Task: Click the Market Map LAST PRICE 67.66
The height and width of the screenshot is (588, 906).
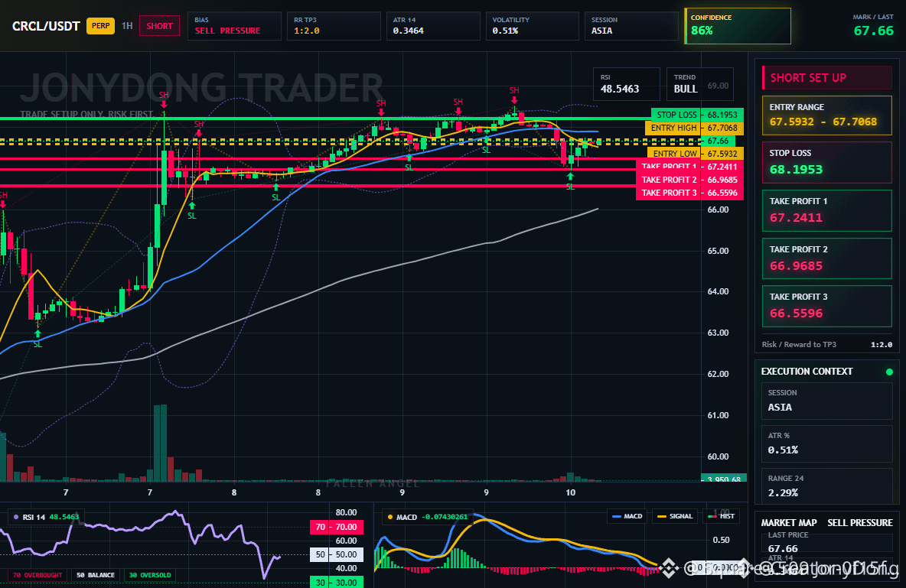Action: click(783, 548)
